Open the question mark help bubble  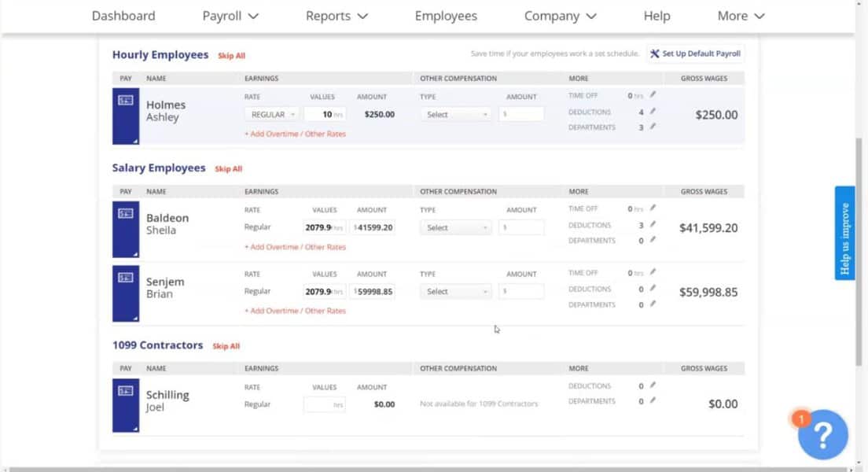(822, 434)
